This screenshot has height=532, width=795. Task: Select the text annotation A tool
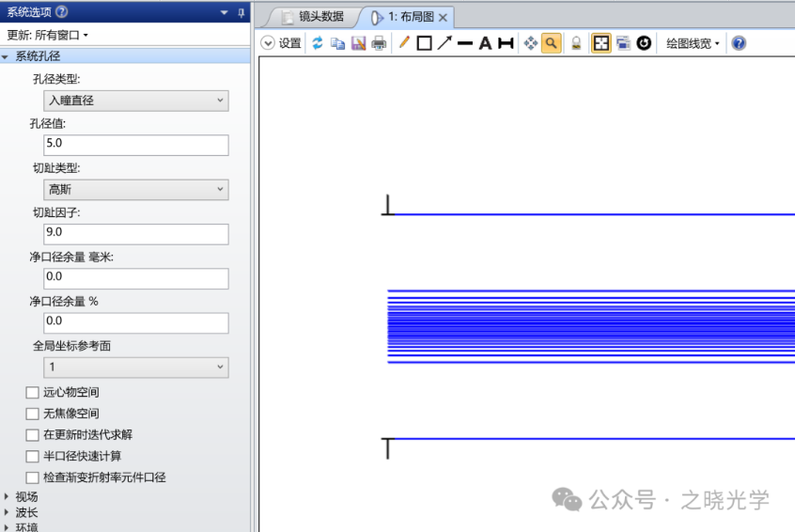485,43
